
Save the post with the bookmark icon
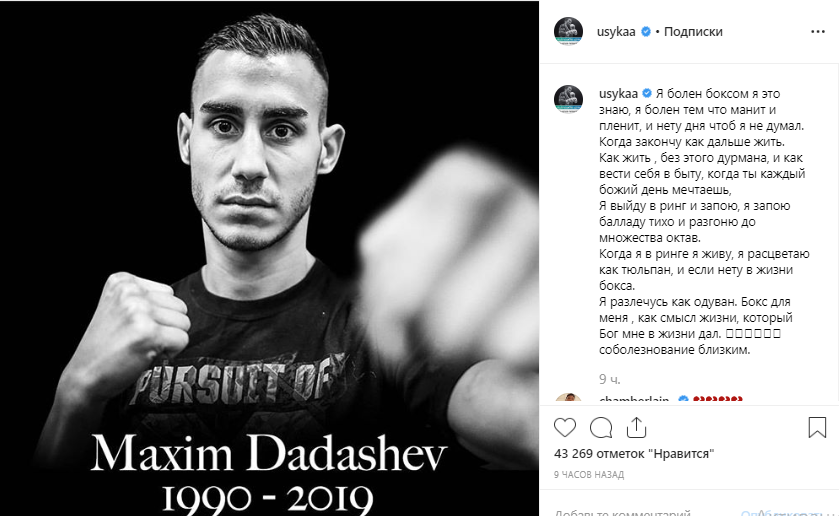click(817, 428)
